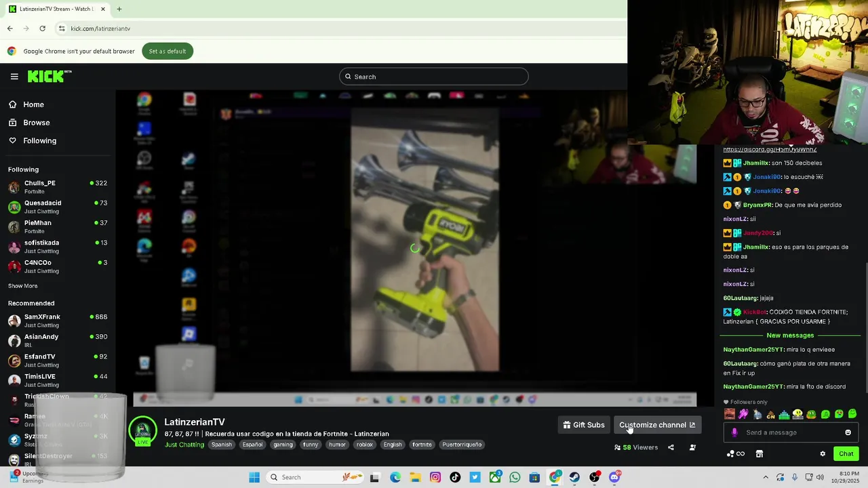Open C4NCOo channel in Following list
The width and height of the screenshot is (868, 488).
pos(58,266)
